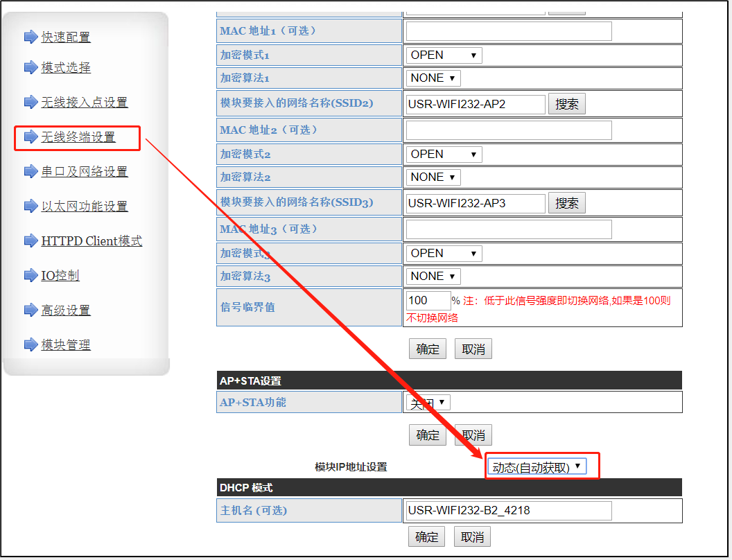Image resolution: width=732 pixels, height=560 pixels.
Task: Click the 信号临界值 field showing 100
Action: click(x=428, y=301)
